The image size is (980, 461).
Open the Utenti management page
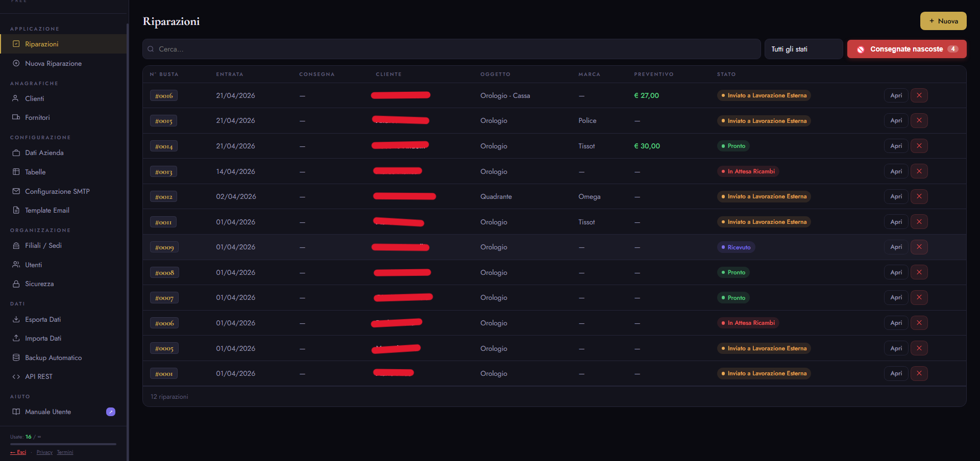(63, 265)
